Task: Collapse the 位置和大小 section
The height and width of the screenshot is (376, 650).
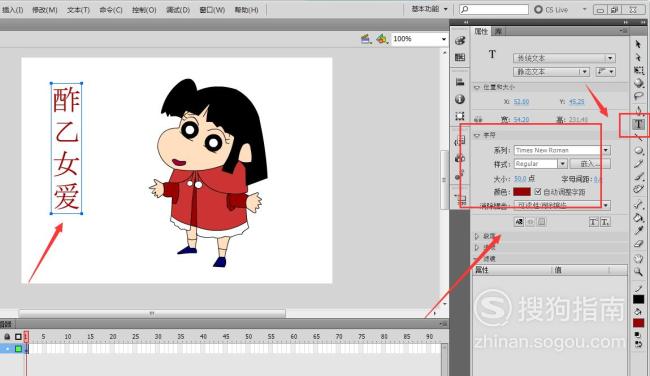Action: click(x=477, y=87)
